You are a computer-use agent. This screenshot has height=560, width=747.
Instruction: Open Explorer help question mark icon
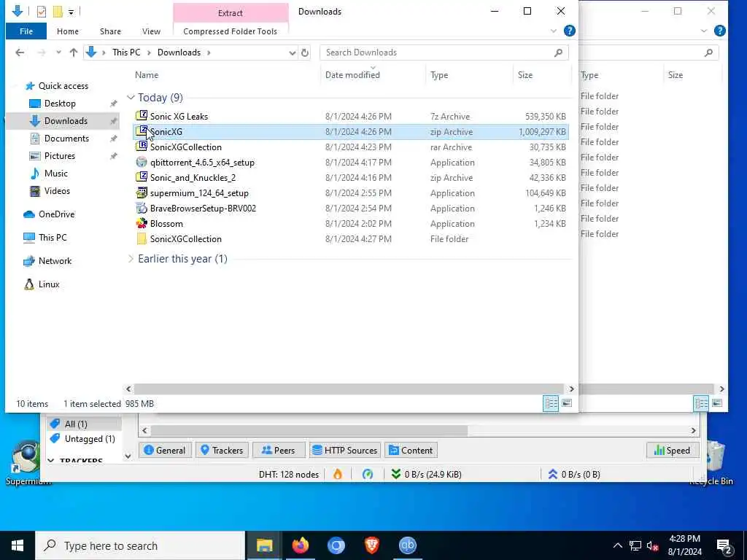pyautogui.click(x=569, y=31)
